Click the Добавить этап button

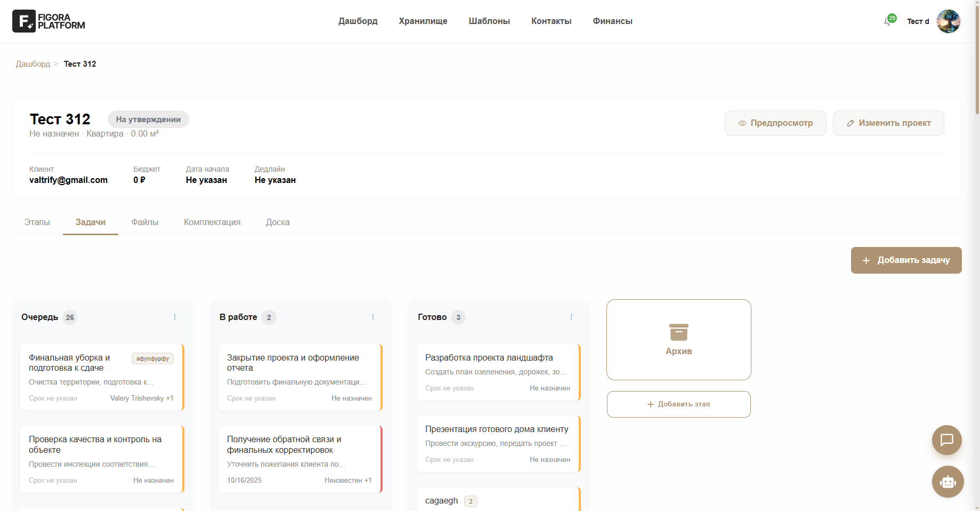(679, 404)
